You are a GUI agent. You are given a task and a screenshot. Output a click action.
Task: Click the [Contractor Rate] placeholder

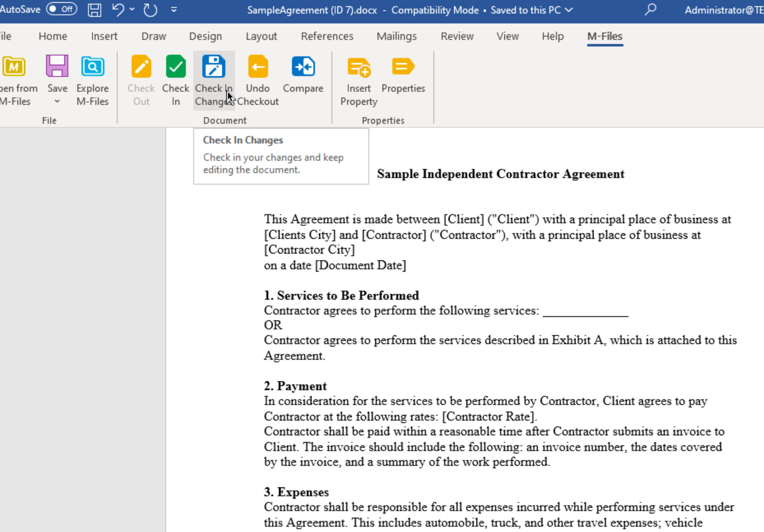(488, 416)
